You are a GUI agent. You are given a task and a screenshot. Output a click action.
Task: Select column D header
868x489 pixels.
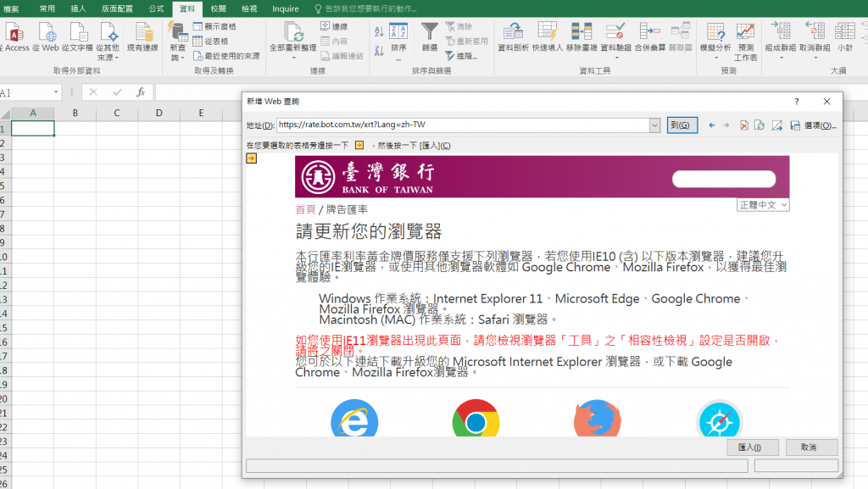159,113
